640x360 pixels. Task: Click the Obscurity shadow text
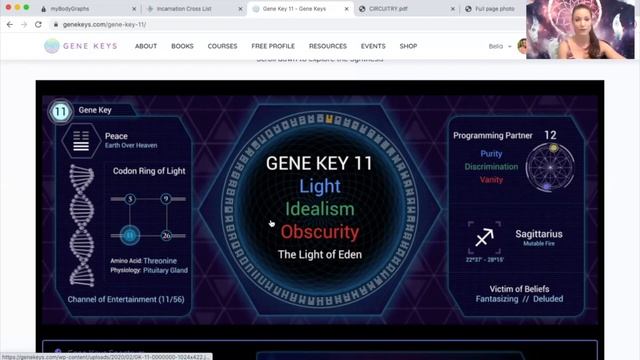(320, 232)
